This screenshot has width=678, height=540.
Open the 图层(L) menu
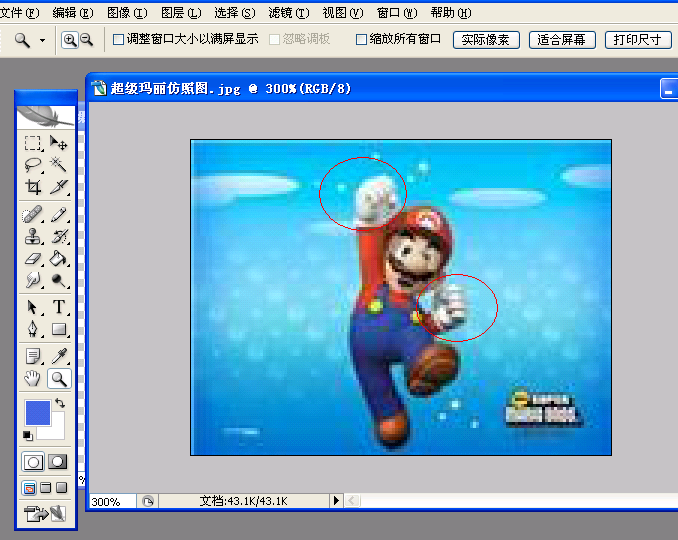click(181, 13)
